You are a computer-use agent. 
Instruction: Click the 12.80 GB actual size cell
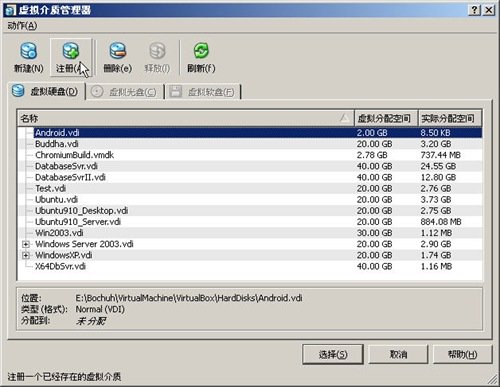(438, 177)
